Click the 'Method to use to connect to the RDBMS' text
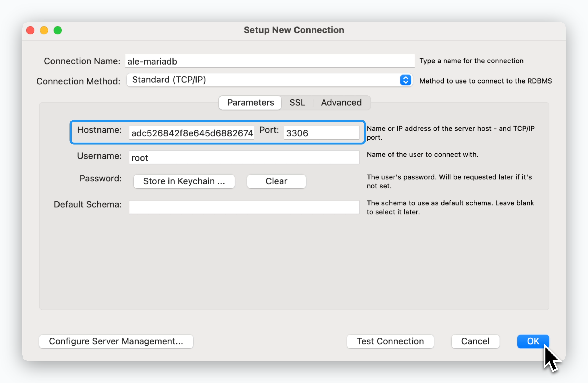 pos(486,81)
